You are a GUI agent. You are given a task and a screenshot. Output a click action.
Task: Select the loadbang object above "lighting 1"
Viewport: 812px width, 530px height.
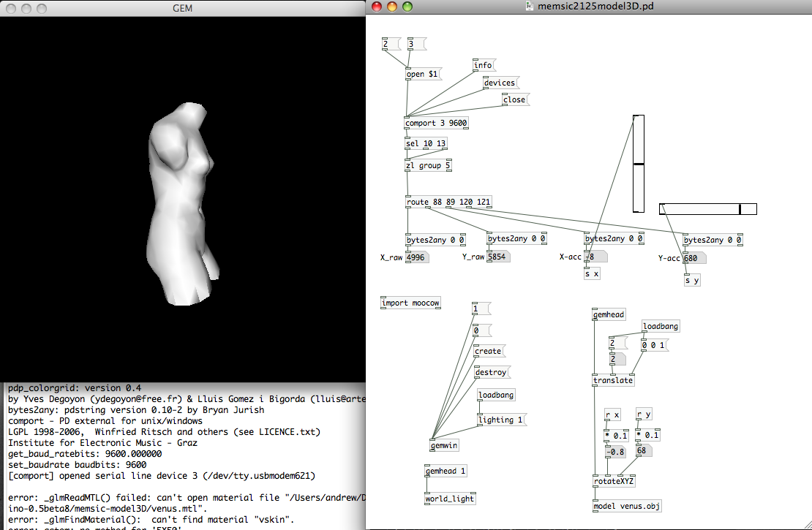(496, 395)
